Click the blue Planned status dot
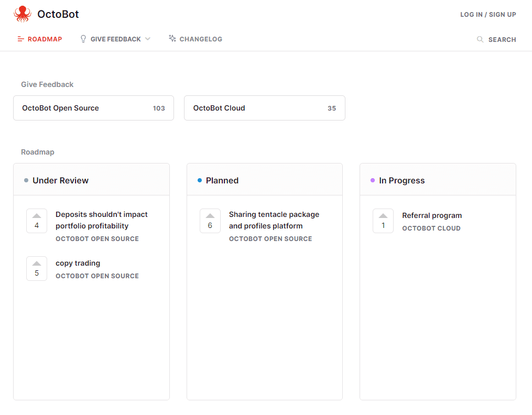The height and width of the screenshot is (415, 532). [200, 180]
